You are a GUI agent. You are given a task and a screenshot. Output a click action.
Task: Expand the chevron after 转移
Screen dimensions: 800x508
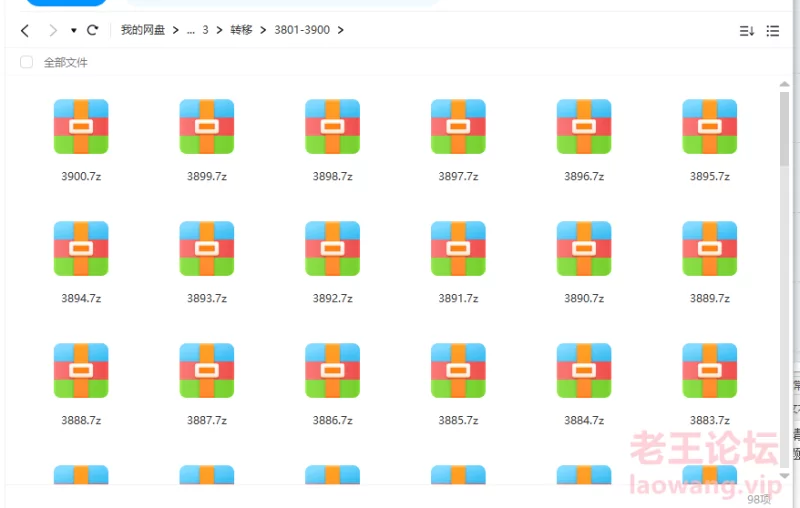263,30
